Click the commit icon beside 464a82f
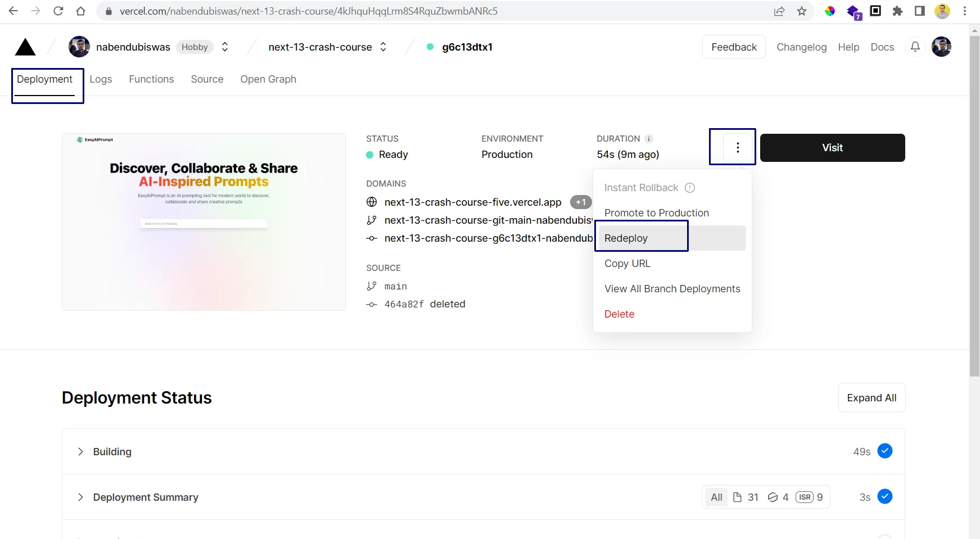 (372, 305)
